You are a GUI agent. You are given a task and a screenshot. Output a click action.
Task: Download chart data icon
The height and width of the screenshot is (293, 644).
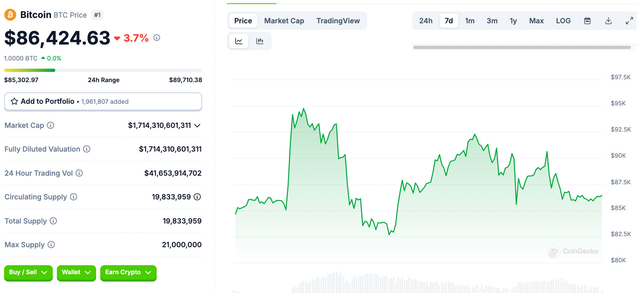pos(608,21)
